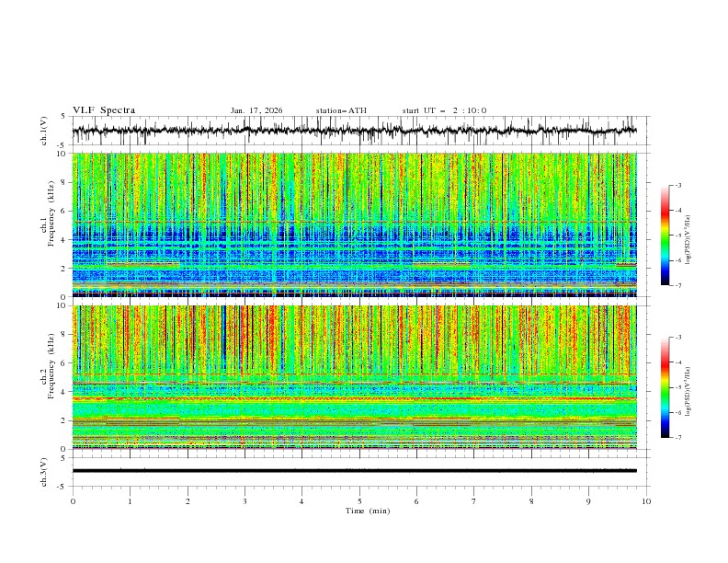Viewport: 728px width, 563px height.
Task: Click the "-5" tick on the ch.2 colorbar
Action: (x=677, y=387)
